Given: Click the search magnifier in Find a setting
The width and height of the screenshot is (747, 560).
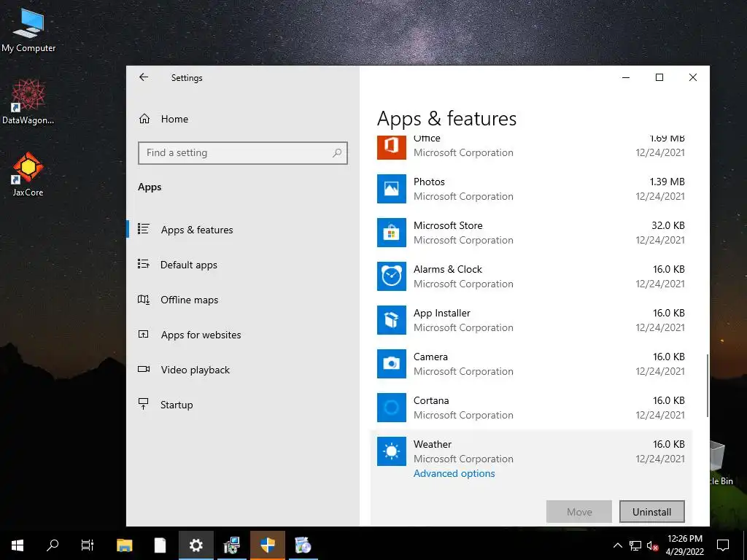Looking at the screenshot, I should pos(337,153).
